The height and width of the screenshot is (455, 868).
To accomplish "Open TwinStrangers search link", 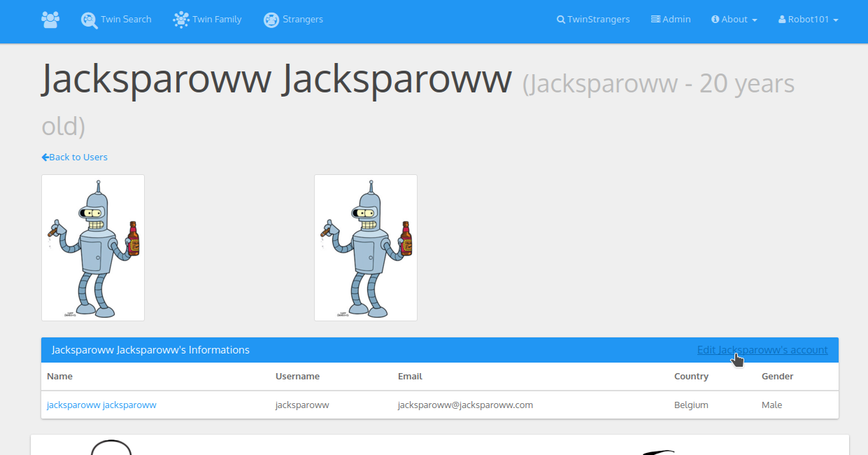I will tap(593, 20).
